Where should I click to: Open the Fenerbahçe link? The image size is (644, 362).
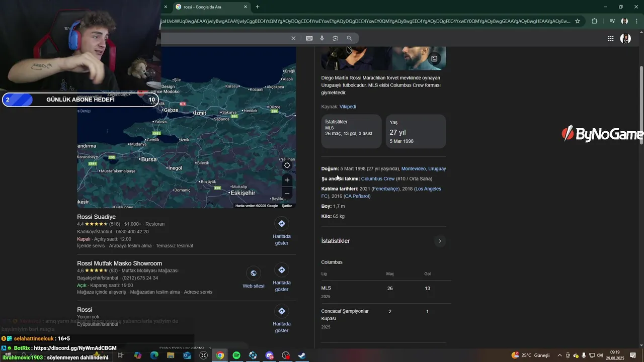pos(386,189)
